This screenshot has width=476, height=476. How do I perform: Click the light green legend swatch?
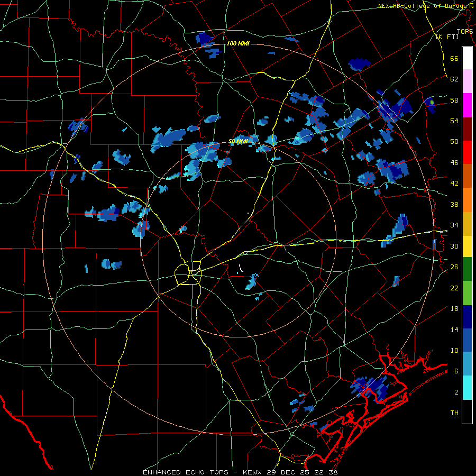click(467, 293)
